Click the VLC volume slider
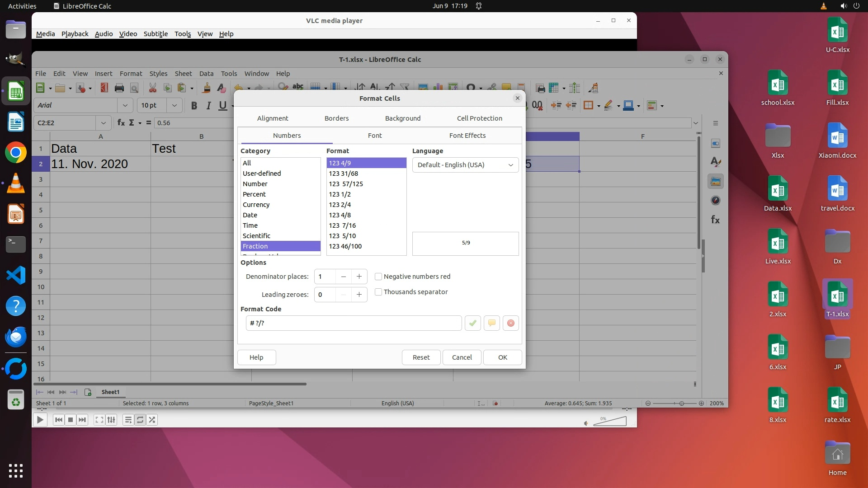868x488 pixels. click(x=610, y=422)
